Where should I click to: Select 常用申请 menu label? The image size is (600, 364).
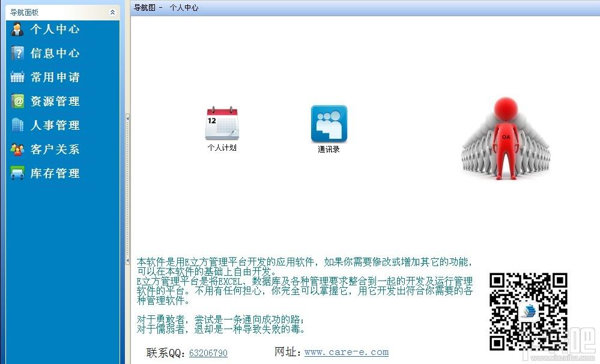coord(55,77)
